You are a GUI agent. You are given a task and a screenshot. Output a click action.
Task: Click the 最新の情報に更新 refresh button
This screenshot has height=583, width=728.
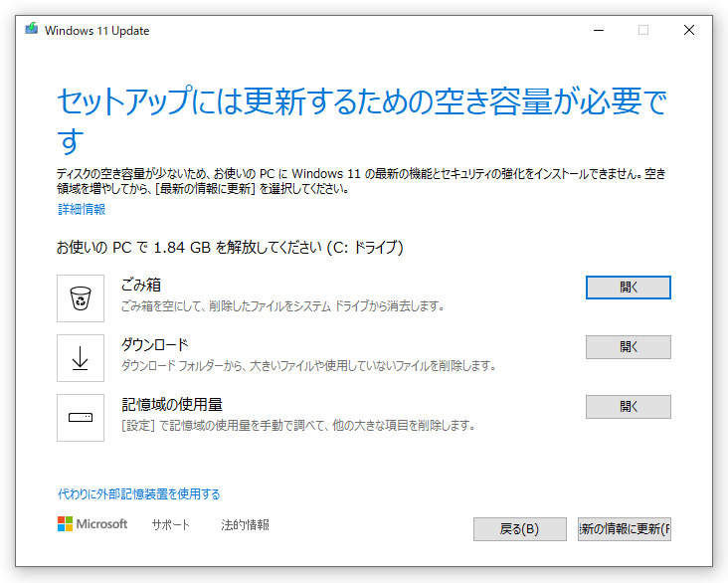tap(625, 529)
